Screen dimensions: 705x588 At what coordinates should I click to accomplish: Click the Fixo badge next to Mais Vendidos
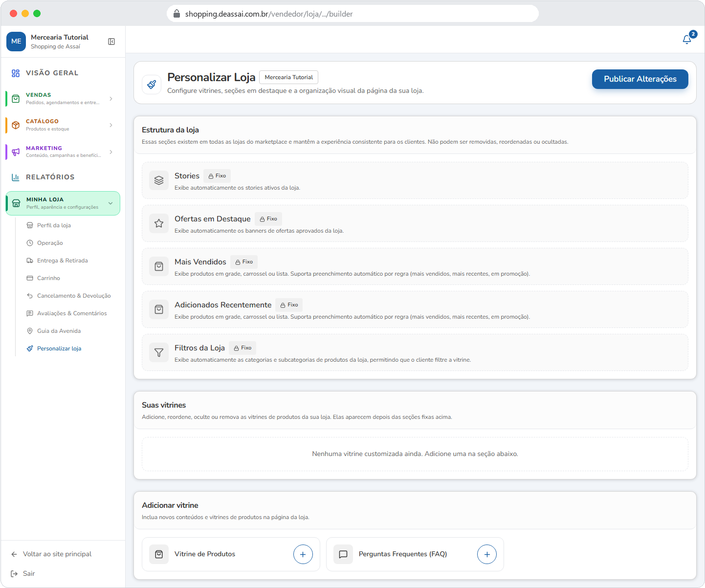tap(244, 262)
